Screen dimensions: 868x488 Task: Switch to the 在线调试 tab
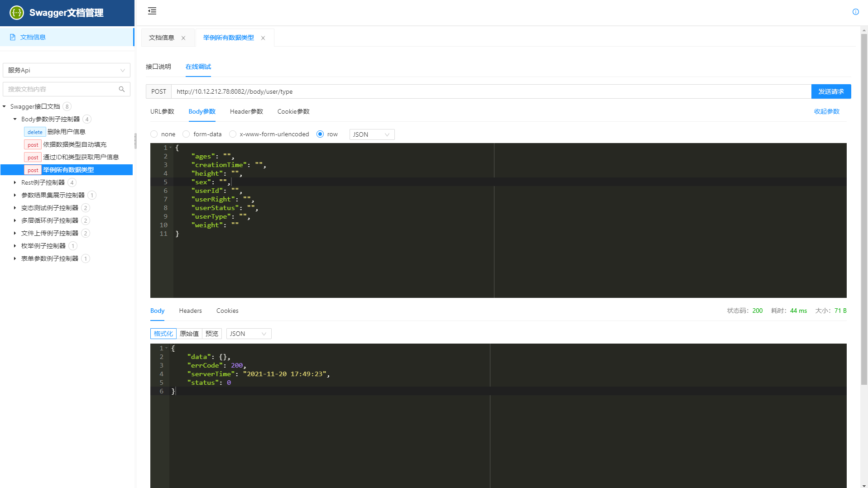coord(198,67)
